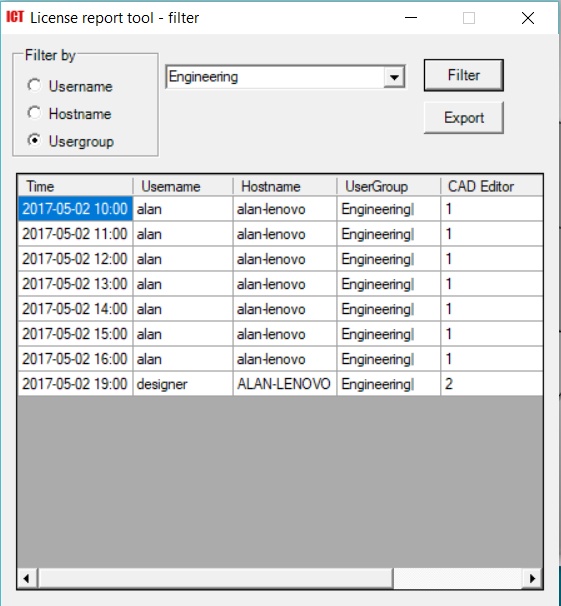
Task: Click the ICT application icon in title bar
Action: (15, 17)
